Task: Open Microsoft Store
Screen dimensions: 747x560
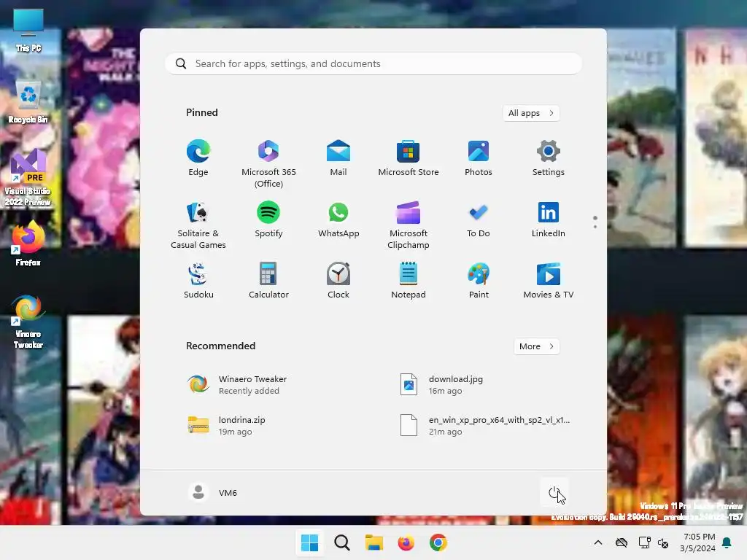Action: point(409,158)
